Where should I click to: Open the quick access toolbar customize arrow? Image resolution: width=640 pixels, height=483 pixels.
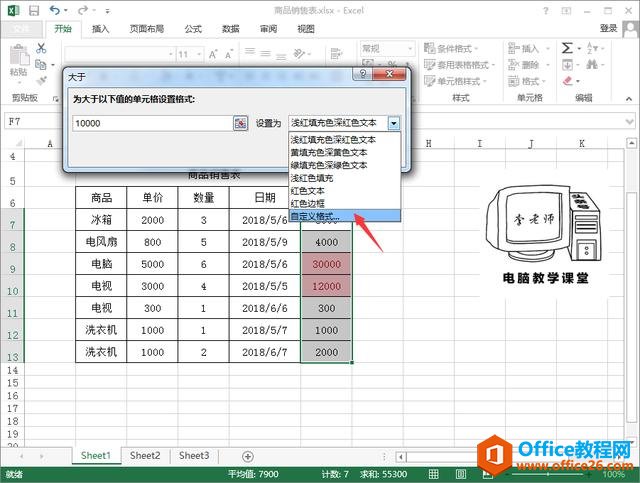(108, 11)
